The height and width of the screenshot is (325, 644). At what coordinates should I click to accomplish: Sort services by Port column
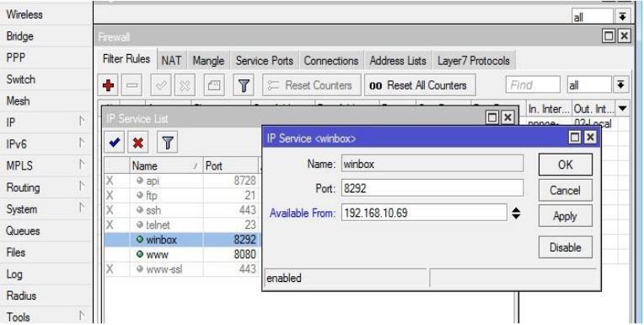(231, 165)
